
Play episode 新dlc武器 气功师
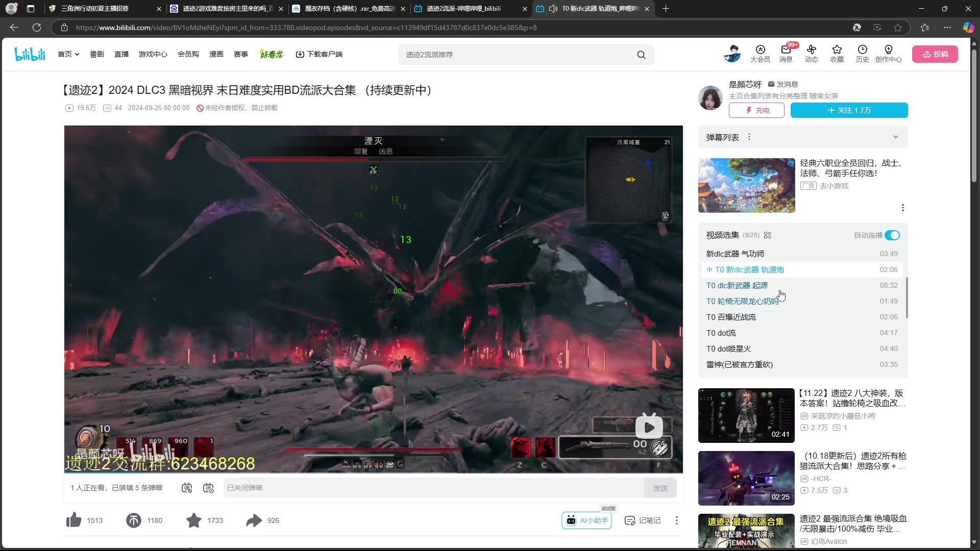click(x=802, y=254)
